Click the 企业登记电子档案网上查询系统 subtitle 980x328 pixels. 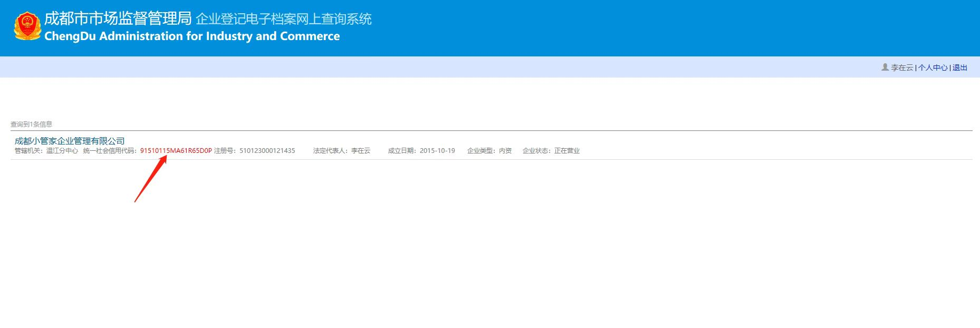point(283,20)
